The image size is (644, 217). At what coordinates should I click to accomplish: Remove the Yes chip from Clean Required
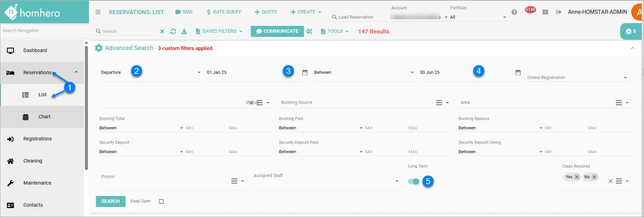[x=577, y=177]
